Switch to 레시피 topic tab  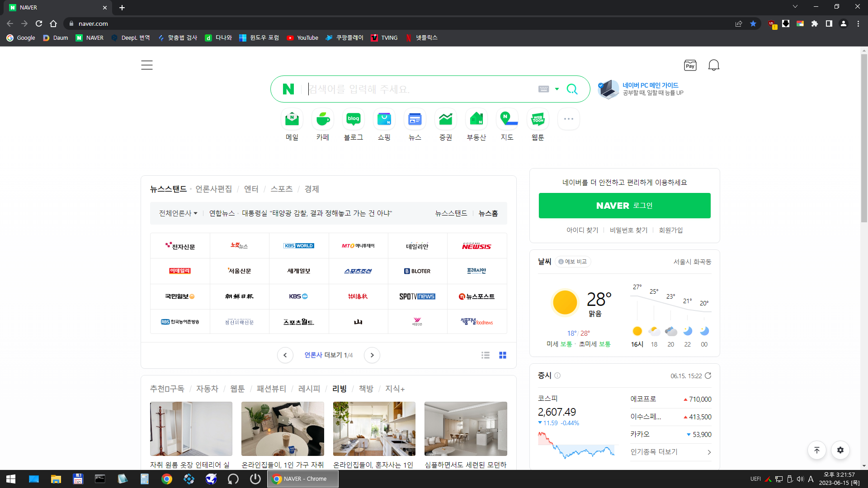309,389
